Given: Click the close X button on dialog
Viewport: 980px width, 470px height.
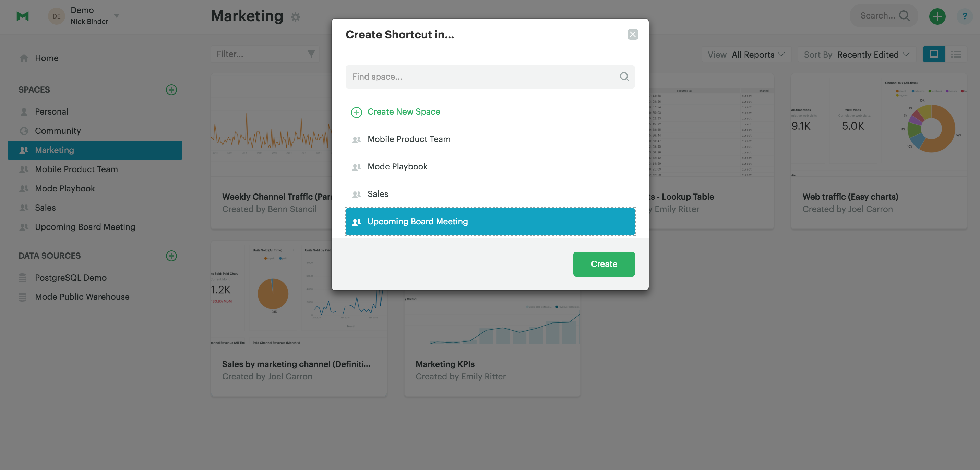Looking at the screenshot, I should [633, 34].
